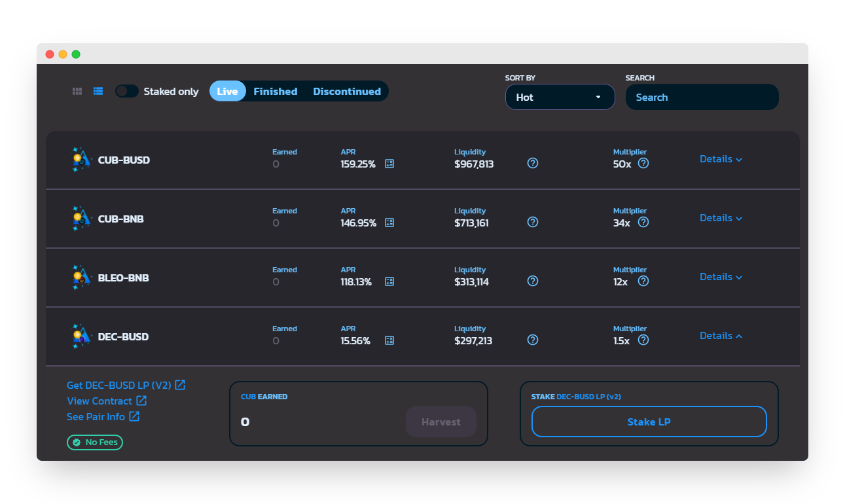Click the 118.13% APR value
The height and width of the screenshot is (504, 845).
coord(356,281)
